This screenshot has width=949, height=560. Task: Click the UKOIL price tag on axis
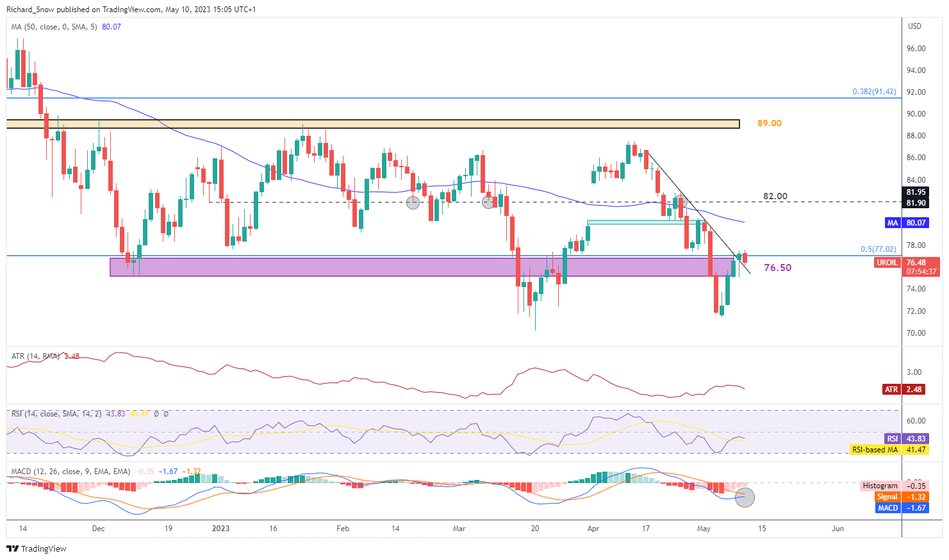pos(887,263)
